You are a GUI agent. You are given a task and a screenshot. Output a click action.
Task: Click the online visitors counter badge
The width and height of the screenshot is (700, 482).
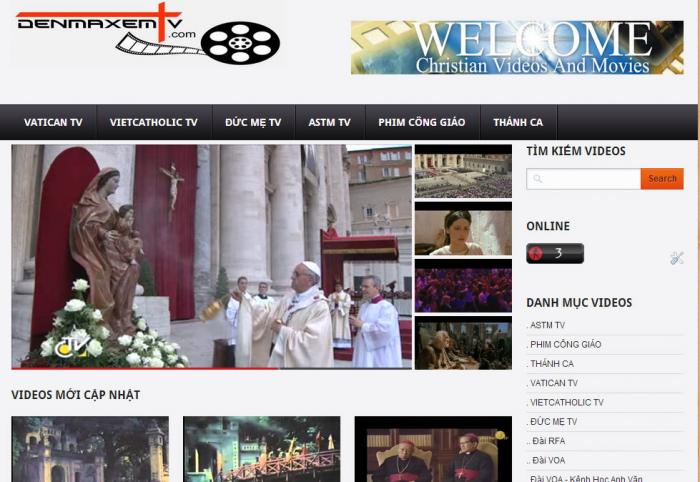tap(555, 254)
